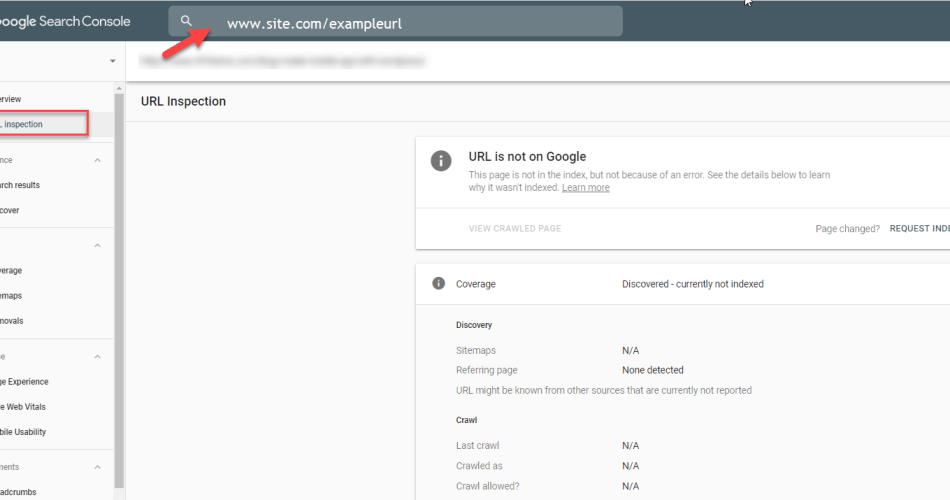Click the search magnifier icon in the top bar
The height and width of the screenshot is (500, 950).
(x=186, y=21)
